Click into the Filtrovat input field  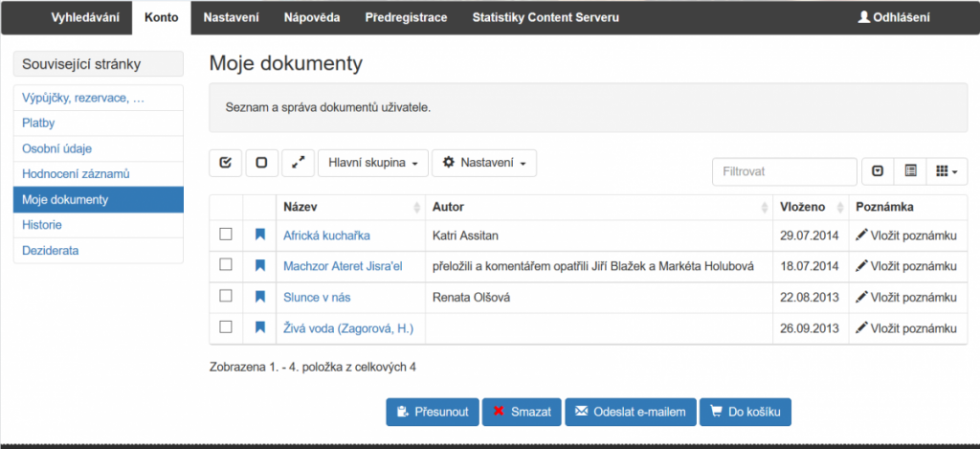784,171
